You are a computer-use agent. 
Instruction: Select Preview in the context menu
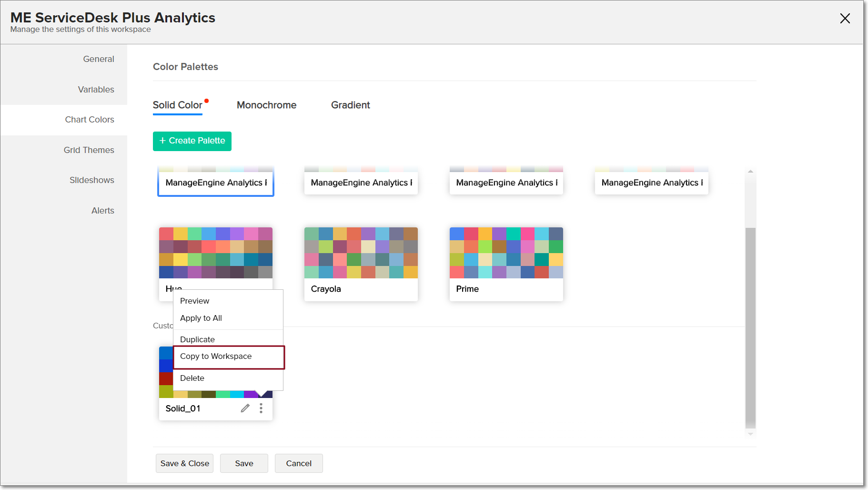194,301
